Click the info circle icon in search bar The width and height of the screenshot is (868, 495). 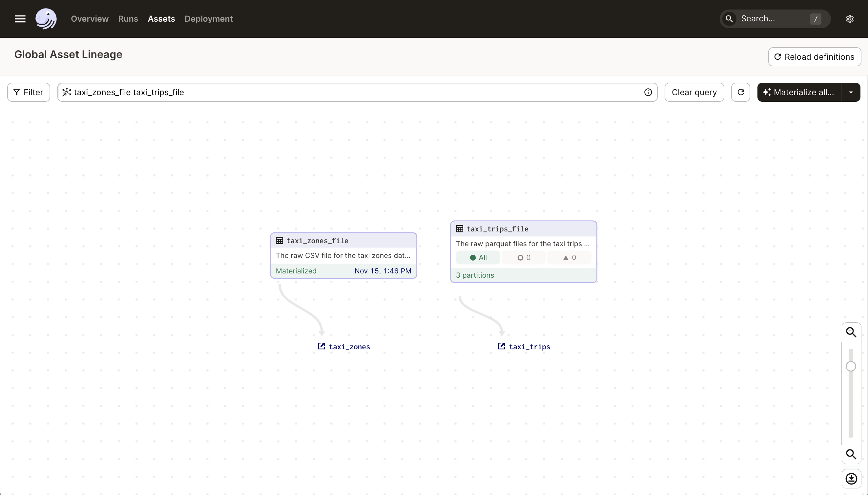(648, 92)
